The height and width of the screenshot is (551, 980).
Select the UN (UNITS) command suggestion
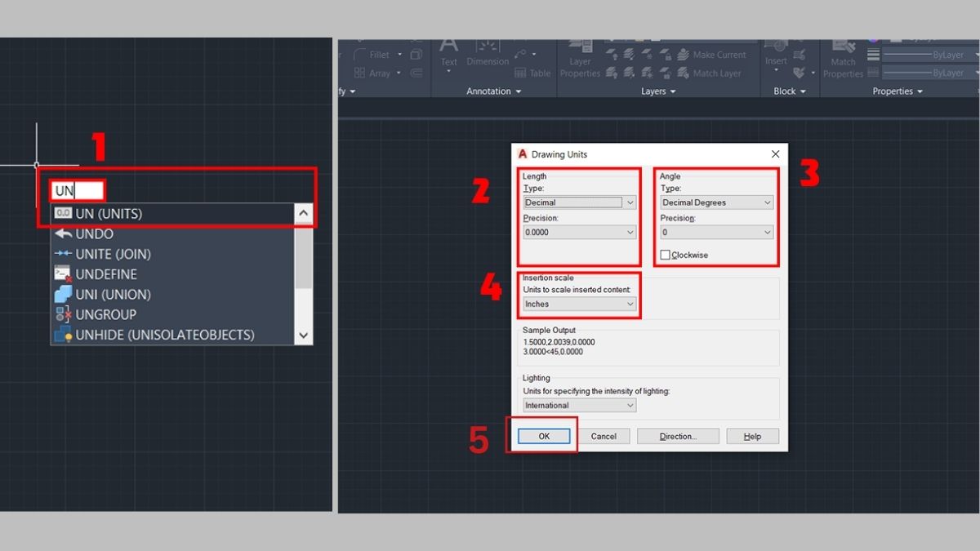tap(172, 214)
